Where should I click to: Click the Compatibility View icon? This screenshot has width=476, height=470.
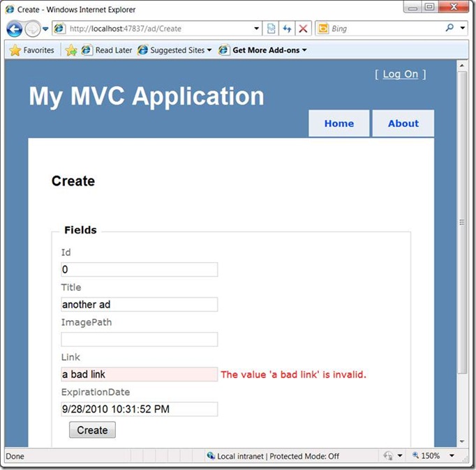click(x=271, y=29)
